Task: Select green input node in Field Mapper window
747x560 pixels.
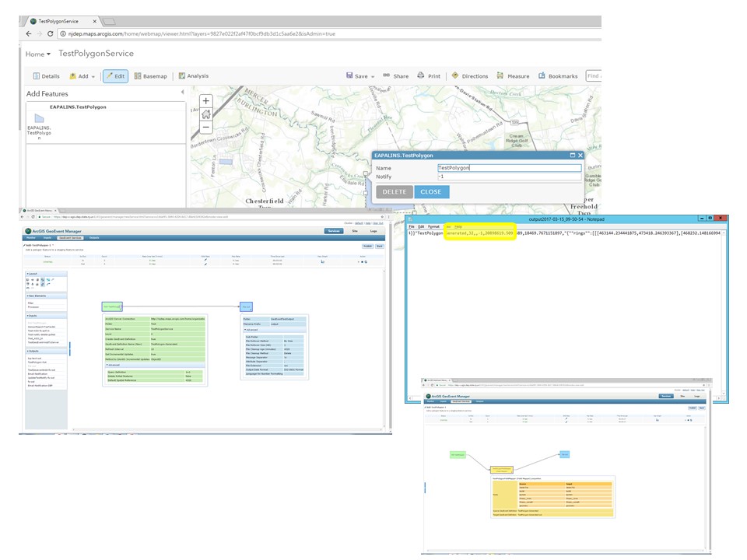Action: click(x=458, y=455)
